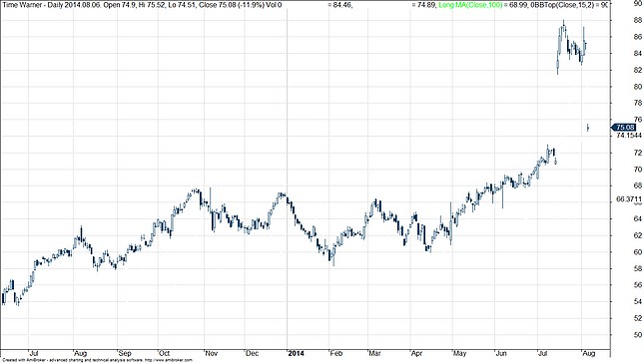Image resolution: width=644 pixels, height=363 pixels.
Task: Click 'Created with AmiBroker' footer text
Action: click(x=25, y=360)
